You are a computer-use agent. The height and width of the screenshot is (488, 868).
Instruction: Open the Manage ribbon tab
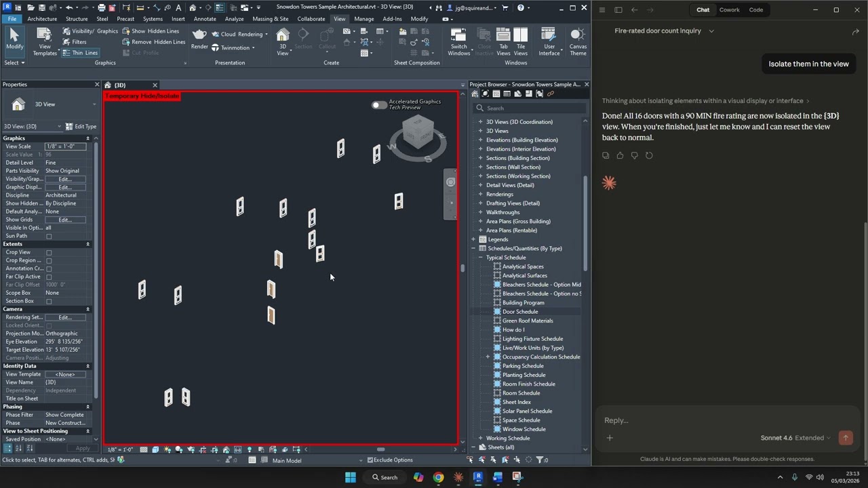point(363,19)
